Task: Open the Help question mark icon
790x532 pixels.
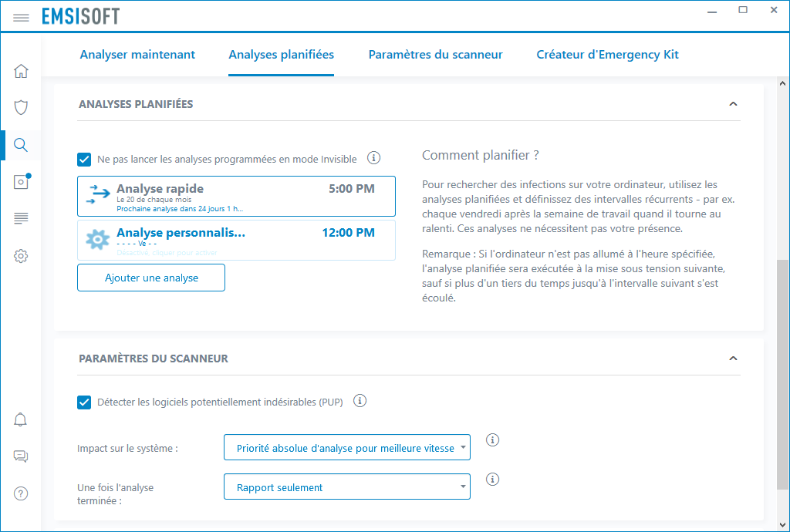Action: click(x=21, y=493)
